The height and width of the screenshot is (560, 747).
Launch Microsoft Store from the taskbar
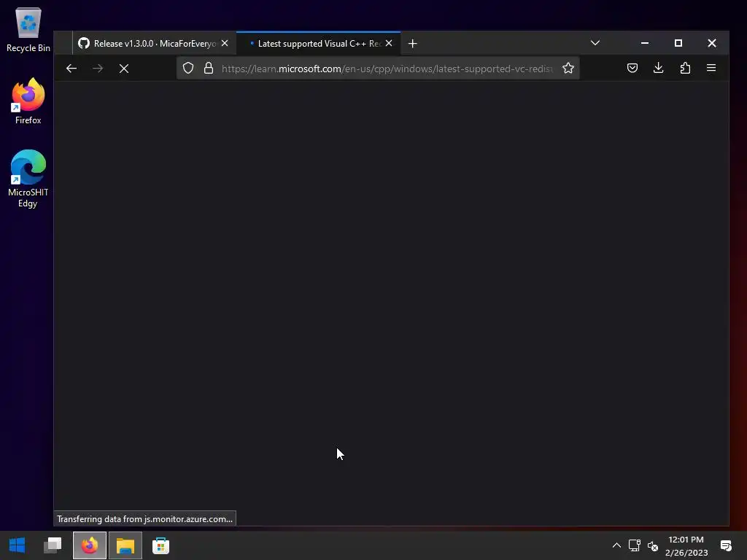tap(160, 545)
